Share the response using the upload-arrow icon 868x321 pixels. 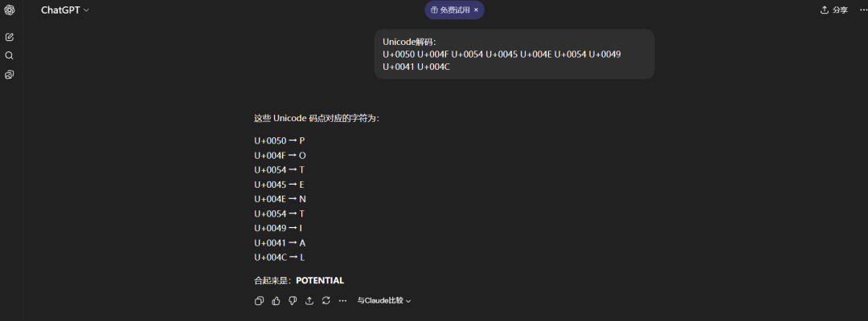(x=309, y=301)
